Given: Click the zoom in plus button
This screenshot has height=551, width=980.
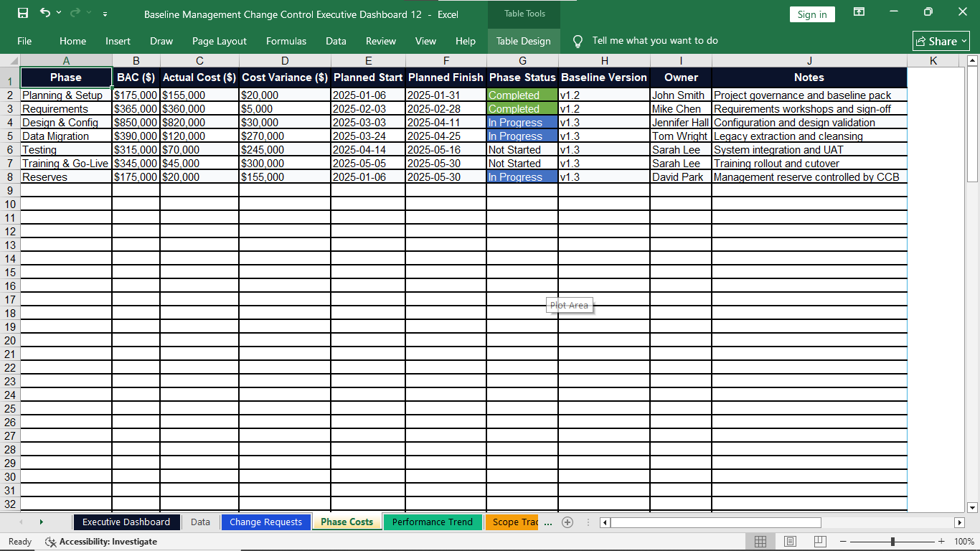Looking at the screenshot, I should point(941,542).
